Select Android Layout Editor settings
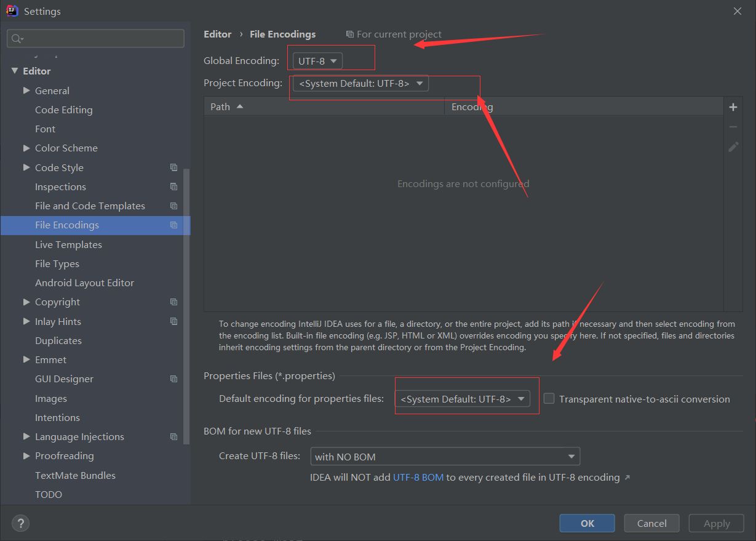Screen dimensions: 756x541 (84, 283)
